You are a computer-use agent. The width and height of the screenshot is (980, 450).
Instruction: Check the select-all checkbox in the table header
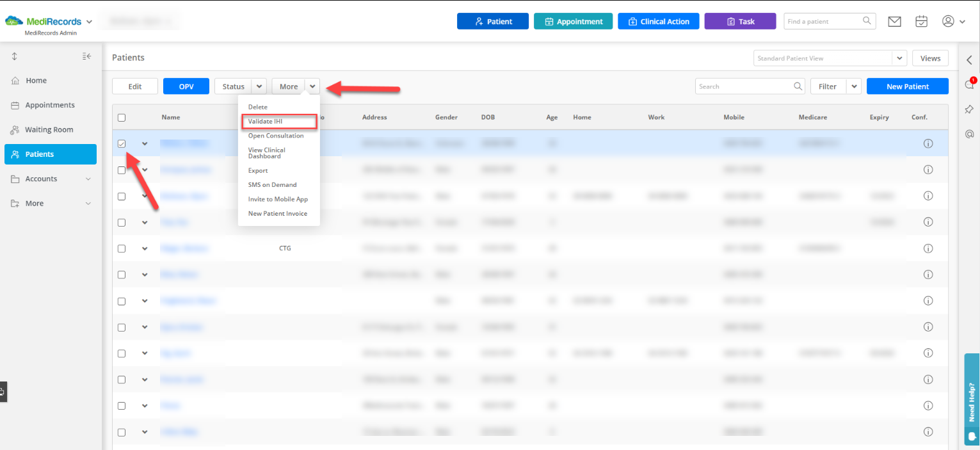tap(122, 117)
